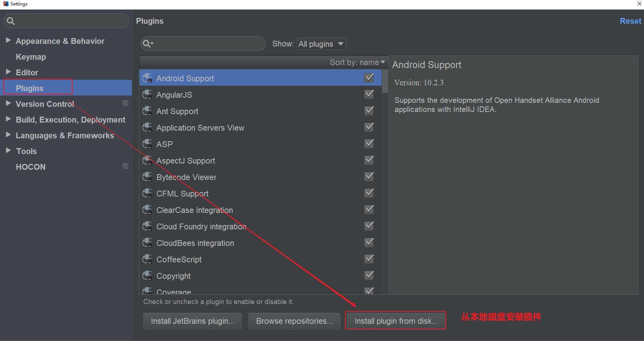Click the AngularJS plugin icon

[x=147, y=94]
